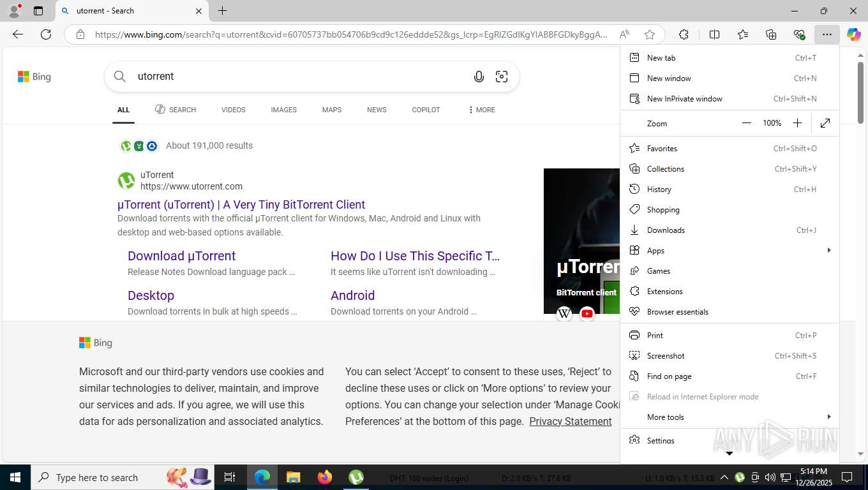This screenshot has height=490, width=868.
Task: Click the site info lock icon
Action: click(80, 34)
